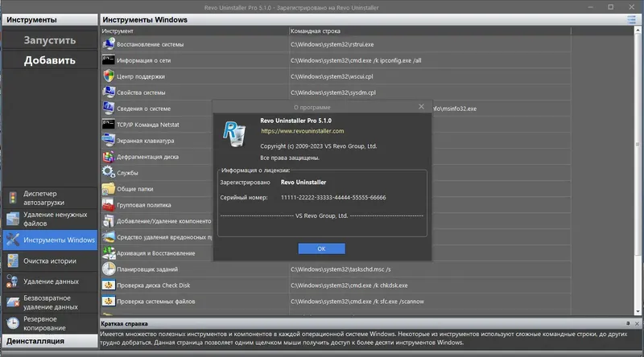
Task: Click the Экранная клавиатура icon
Action: (x=109, y=140)
